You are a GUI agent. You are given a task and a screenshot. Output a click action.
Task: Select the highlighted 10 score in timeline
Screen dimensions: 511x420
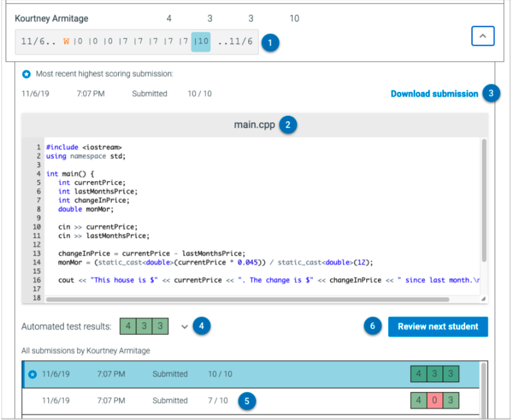pyautogui.click(x=201, y=42)
